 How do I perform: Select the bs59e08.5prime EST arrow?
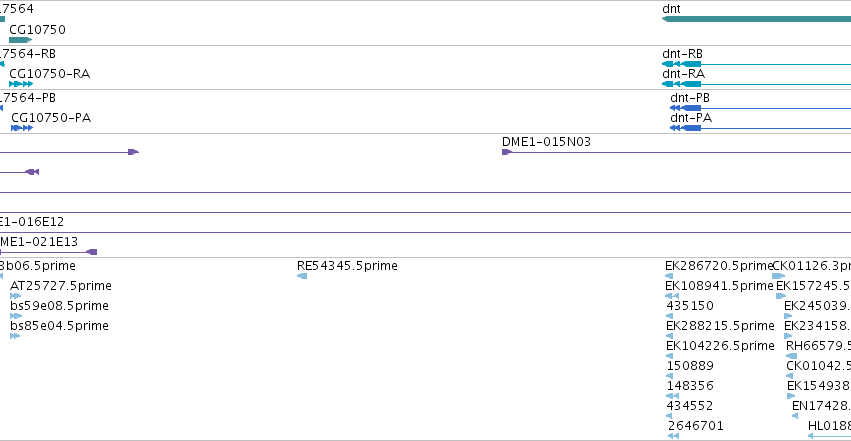pos(16,316)
